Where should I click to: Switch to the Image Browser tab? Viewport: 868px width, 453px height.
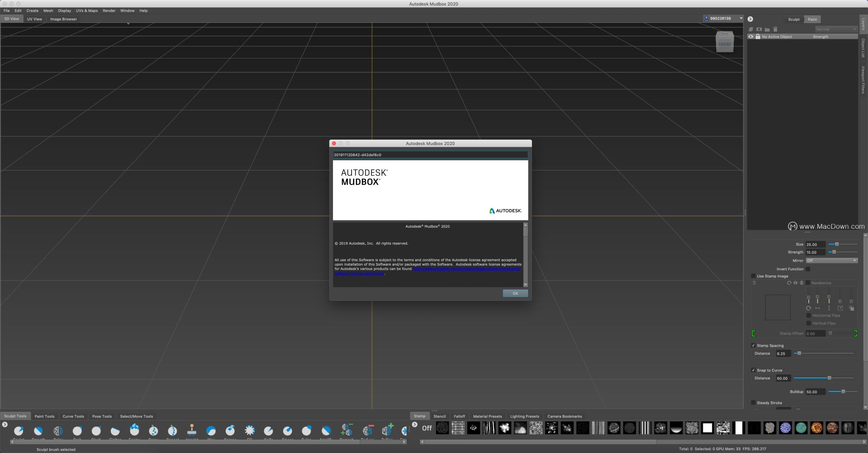click(63, 19)
